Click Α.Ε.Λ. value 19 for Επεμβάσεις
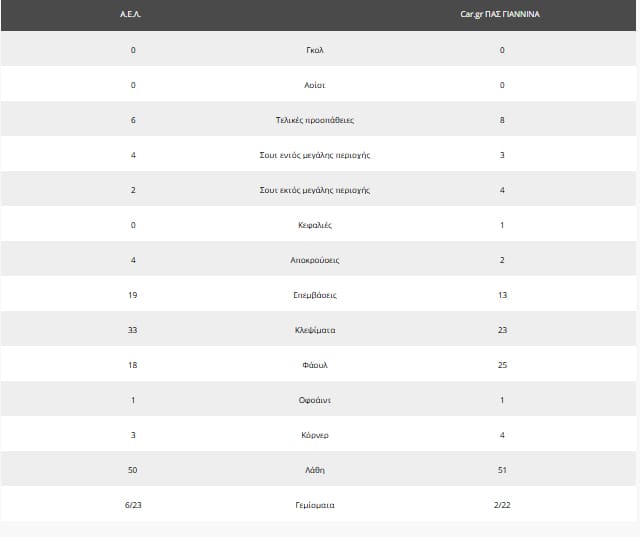640x537 pixels. click(133, 295)
